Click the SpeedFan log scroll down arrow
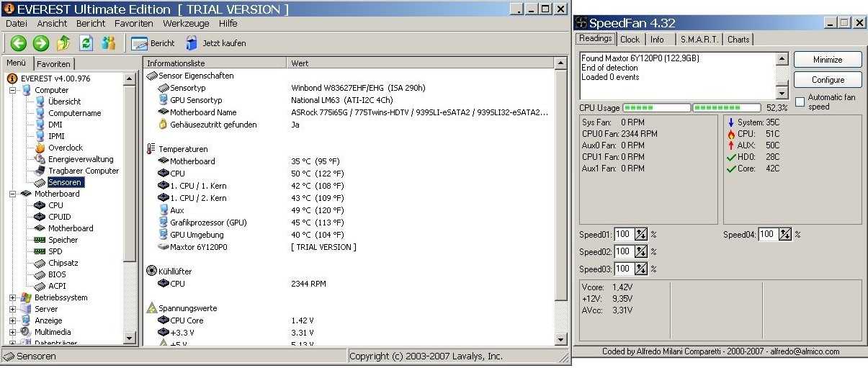This screenshot has width=868, height=368. tap(782, 93)
